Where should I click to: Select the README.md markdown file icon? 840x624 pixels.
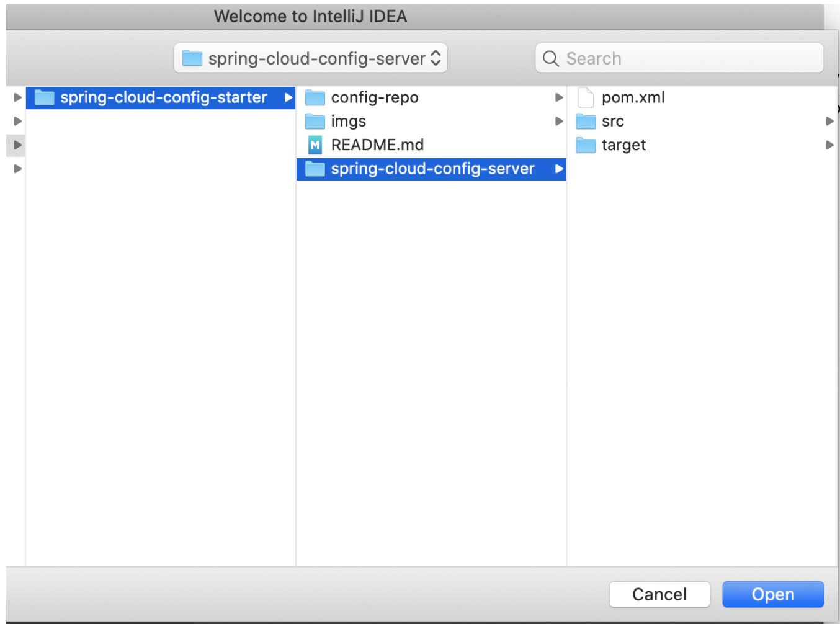[x=315, y=145]
